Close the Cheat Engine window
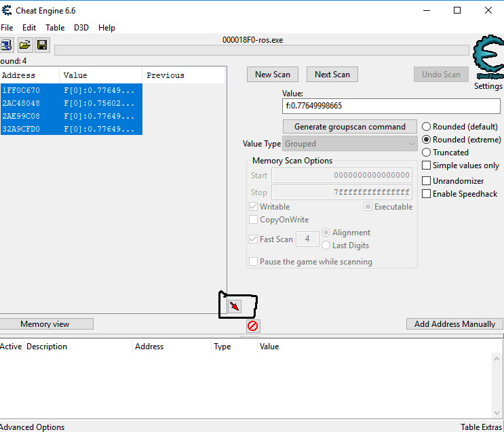 pos(488,11)
